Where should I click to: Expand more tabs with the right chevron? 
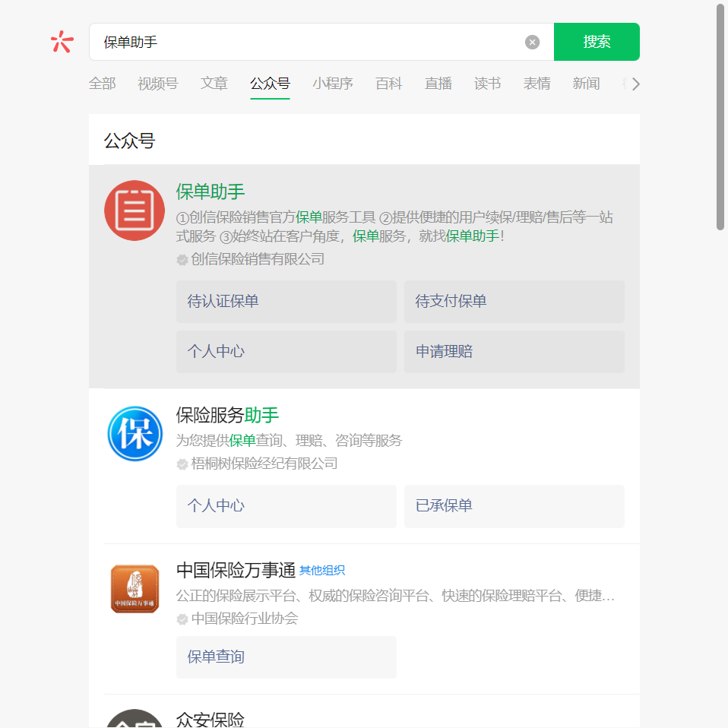[635, 84]
